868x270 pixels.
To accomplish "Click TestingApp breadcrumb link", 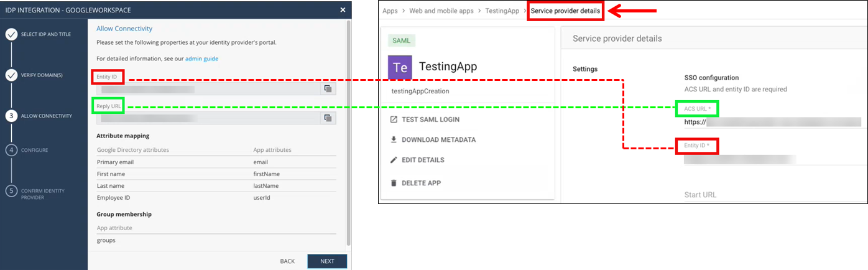I will click(x=504, y=11).
